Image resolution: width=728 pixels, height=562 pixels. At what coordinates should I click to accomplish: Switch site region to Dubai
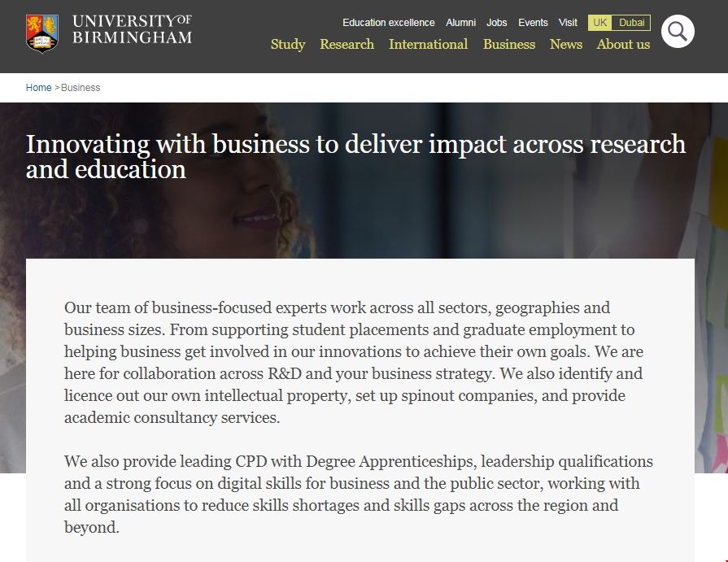click(x=631, y=23)
